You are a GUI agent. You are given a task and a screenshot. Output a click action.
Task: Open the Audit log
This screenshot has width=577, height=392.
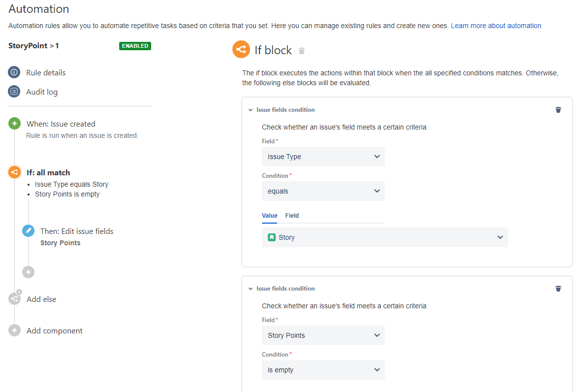(41, 92)
